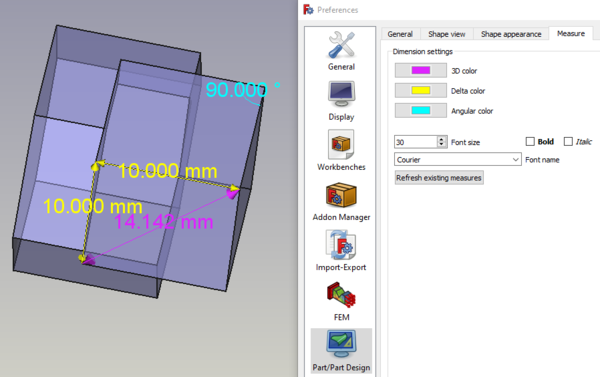
Task: Click the FreeCAD Preferences window icon
Action: pos(308,10)
